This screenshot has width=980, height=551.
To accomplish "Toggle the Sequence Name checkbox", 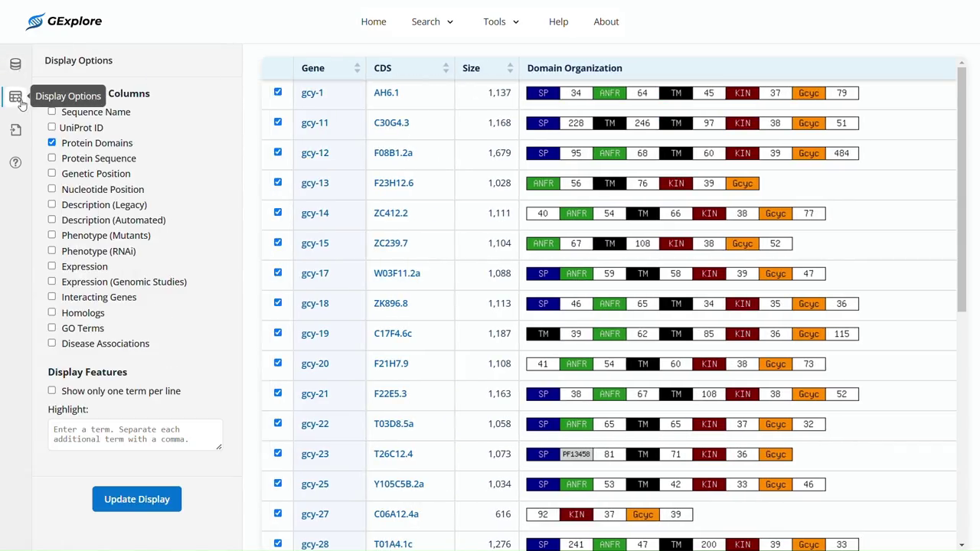I will [x=52, y=112].
